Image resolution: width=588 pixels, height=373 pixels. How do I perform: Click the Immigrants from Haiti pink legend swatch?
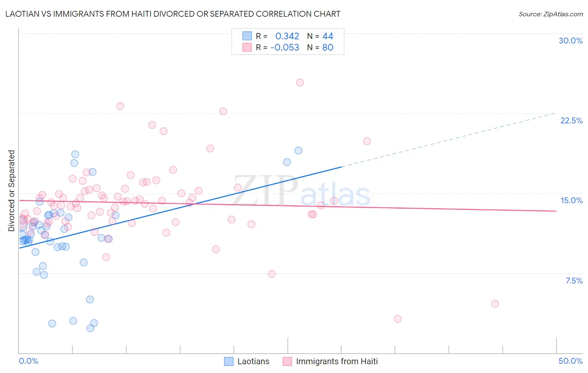pyautogui.click(x=287, y=361)
